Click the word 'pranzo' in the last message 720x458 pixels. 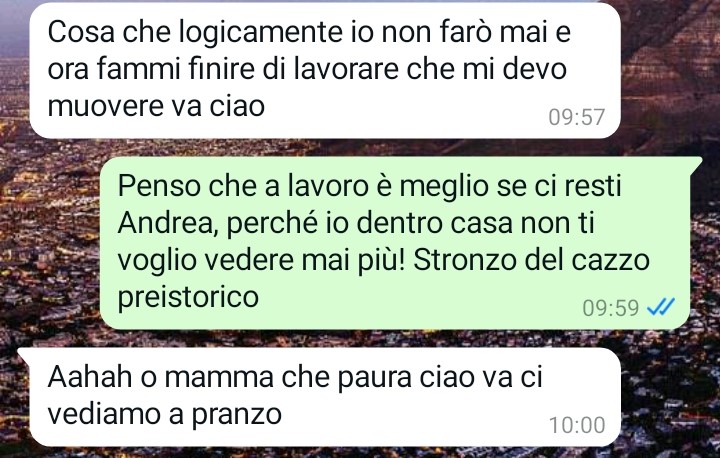236,415
